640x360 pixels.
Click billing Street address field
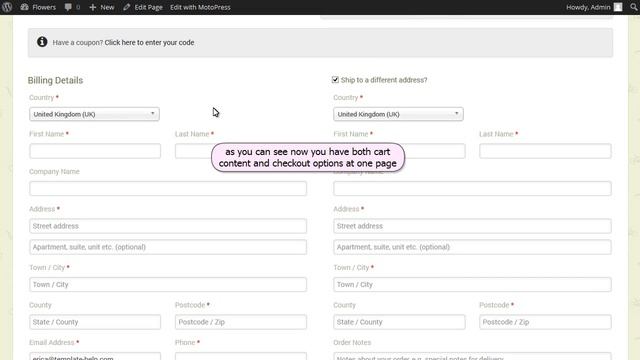click(x=168, y=226)
